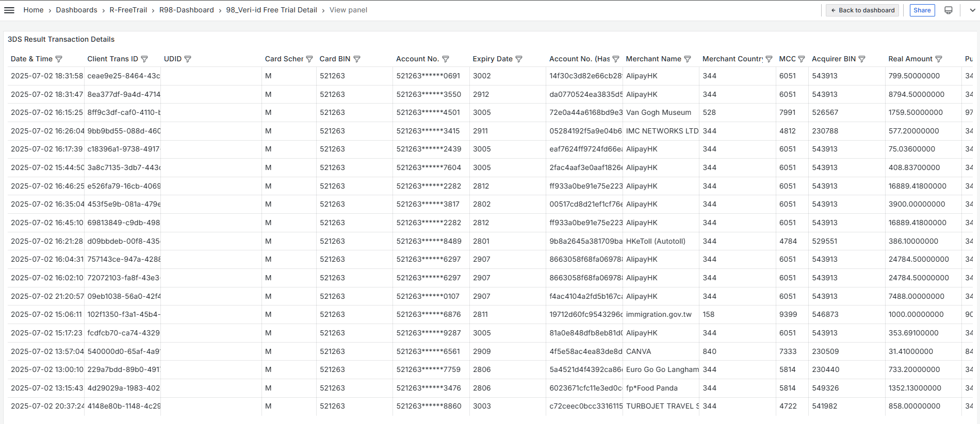Click Back to dashboard button
980x424 pixels.
pos(862,10)
